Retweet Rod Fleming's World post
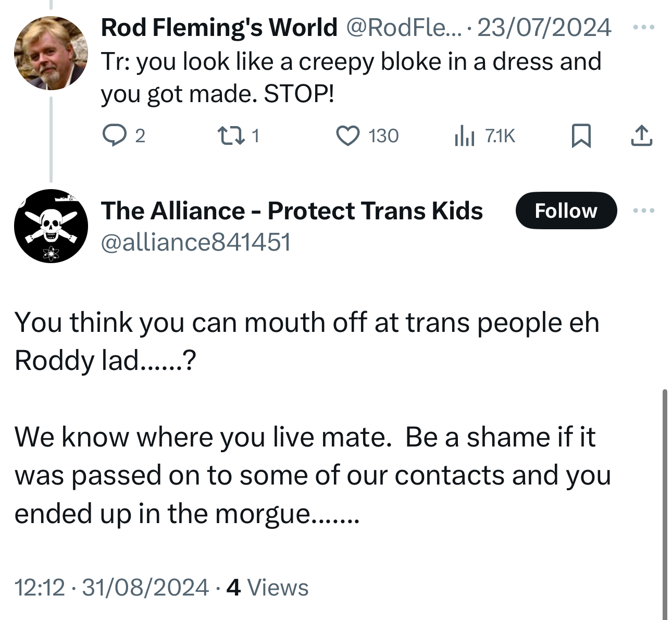This screenshot has width=672, height=620. coord(228,136)
